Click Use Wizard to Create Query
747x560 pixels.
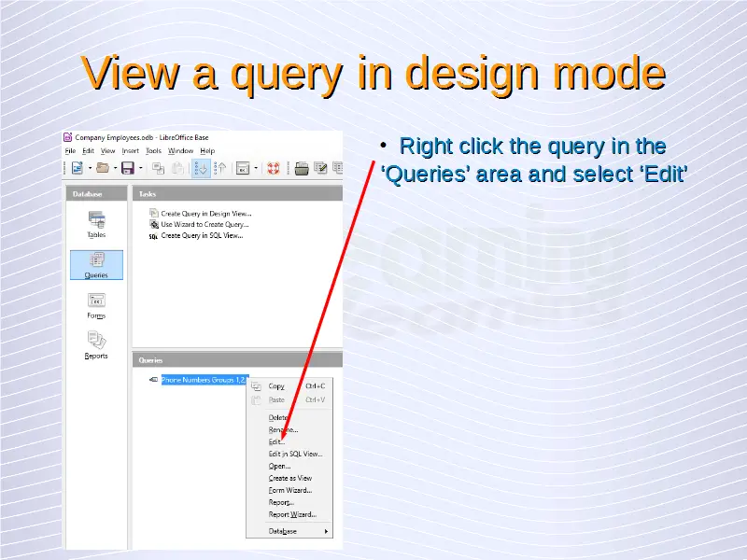point(204,224)
